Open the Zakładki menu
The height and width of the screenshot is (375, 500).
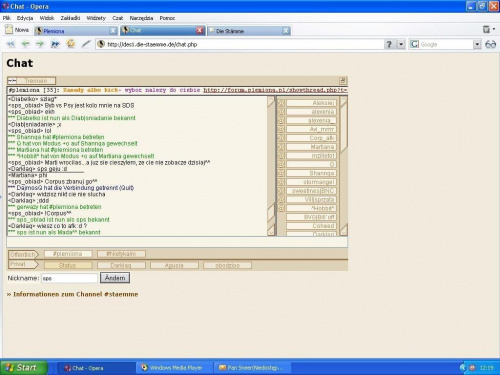70,18
